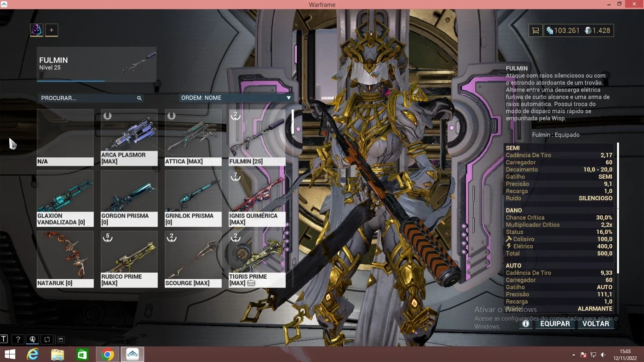Click the forma badge 2 on Scourge
Viewport: 644px width, 362px height.
172,237
